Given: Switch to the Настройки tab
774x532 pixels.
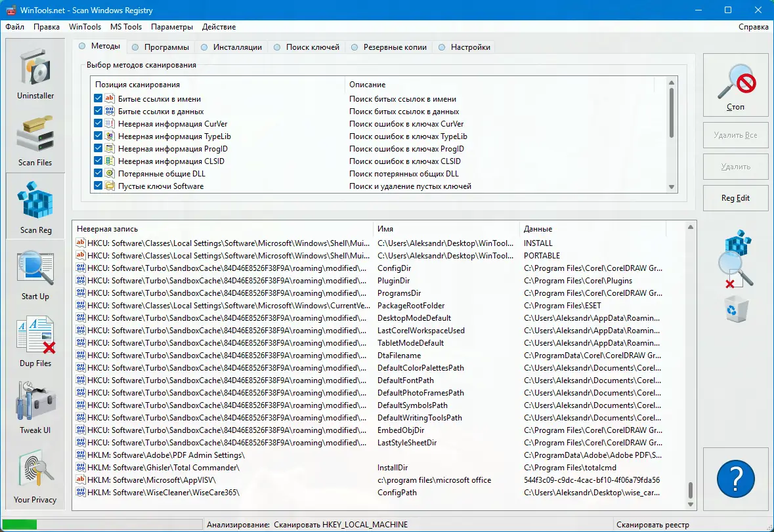Looking at the screenshot, I should point(464,47).
